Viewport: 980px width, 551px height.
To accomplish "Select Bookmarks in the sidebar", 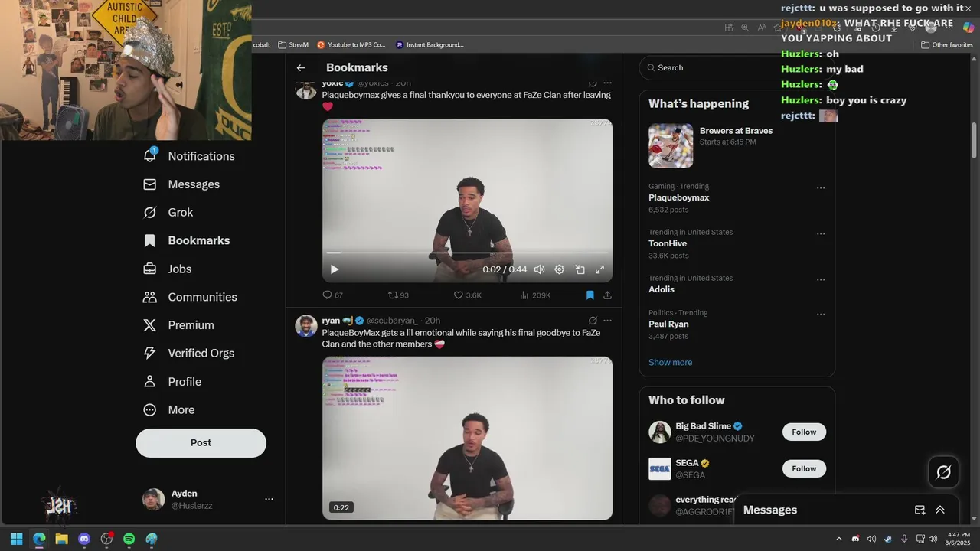I will 187,240.
